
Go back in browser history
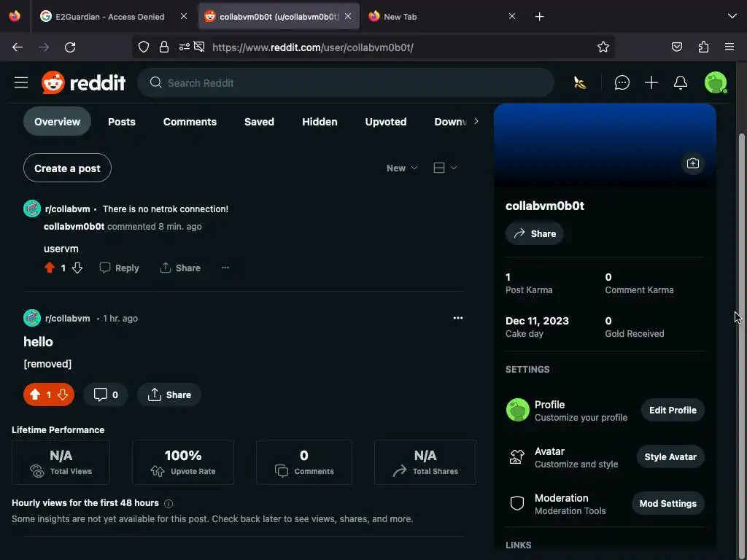pyautogui.click(x=18, y=47)
